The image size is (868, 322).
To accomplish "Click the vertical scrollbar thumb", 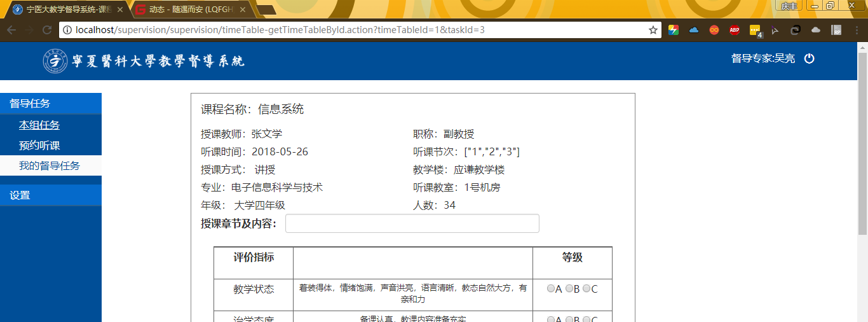I will point(862,145).
